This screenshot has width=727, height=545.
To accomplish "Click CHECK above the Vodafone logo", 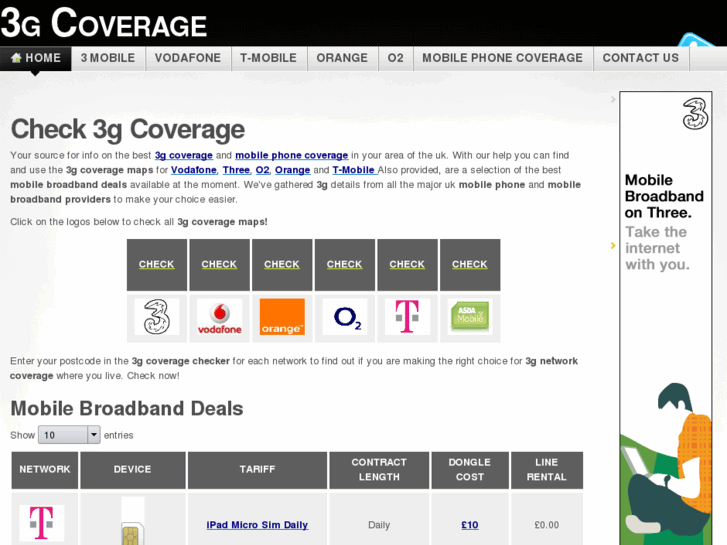I will click(219, 264).
